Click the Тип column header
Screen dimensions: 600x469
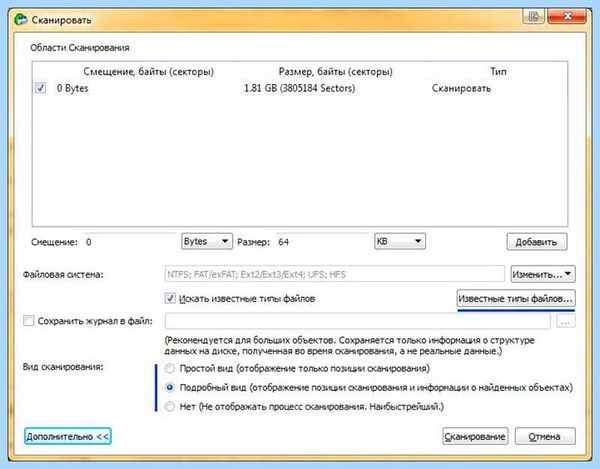pos(498,71)
